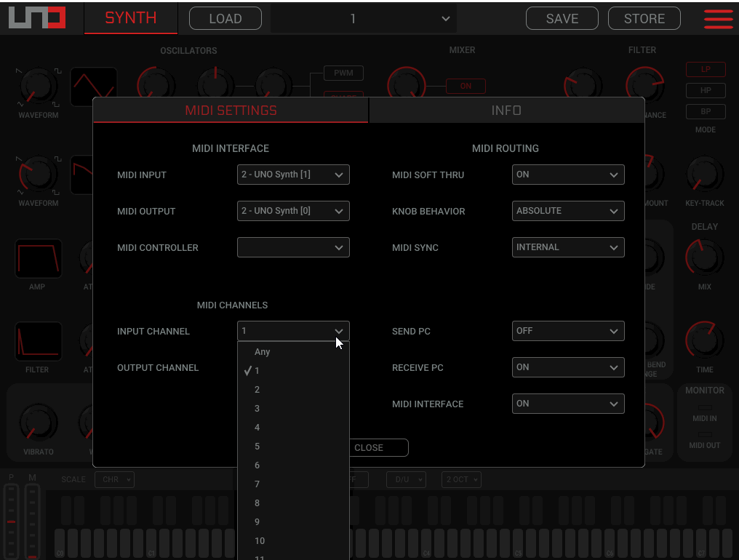Click the oscillator 1 WAVEFORM knob
This screenshot has height=560, width=739.
point(38,87)
